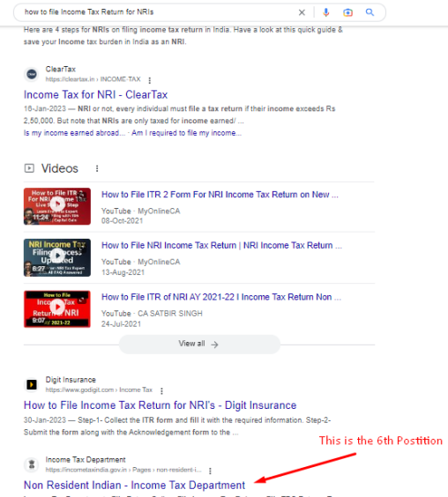Open 'Income Tax for NRI - ClearTax' result
The width and height of the screenshot is (448, 497).
95,94
